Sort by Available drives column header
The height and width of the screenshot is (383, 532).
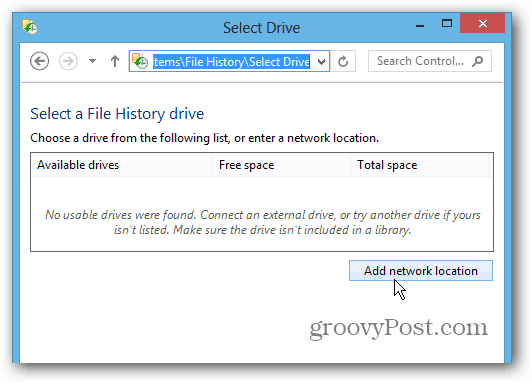pyautogui.click(x=121, y=165)
